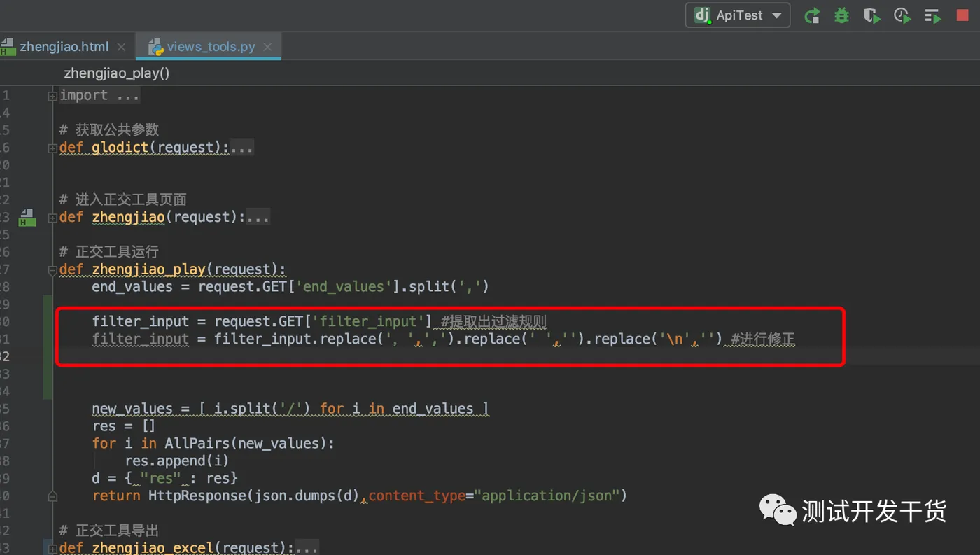Image resolution: width=980 pixels, height=555 pixels.
Task: Click the '# 进入正交工具页面' comment
Action: point(123,199)
